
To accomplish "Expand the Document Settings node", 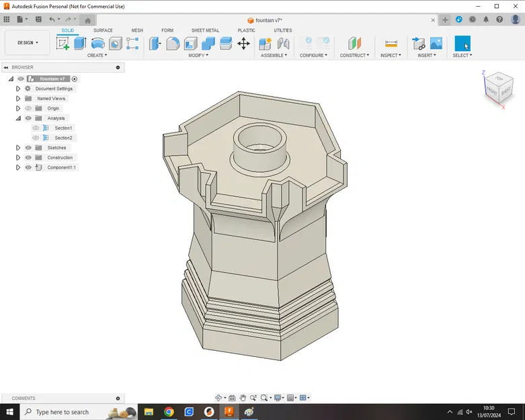I will (18, 89).
